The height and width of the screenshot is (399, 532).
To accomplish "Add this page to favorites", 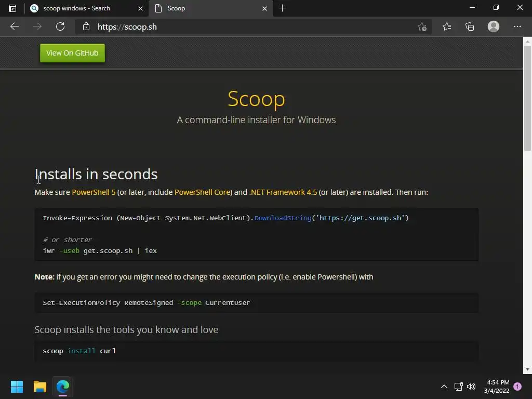I will coord(422,26).
